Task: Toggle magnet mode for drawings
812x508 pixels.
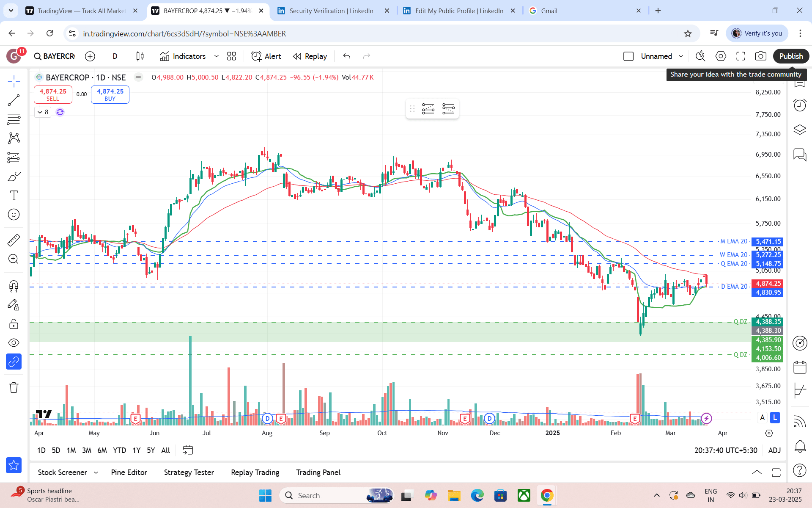Action: coord(14,286)
